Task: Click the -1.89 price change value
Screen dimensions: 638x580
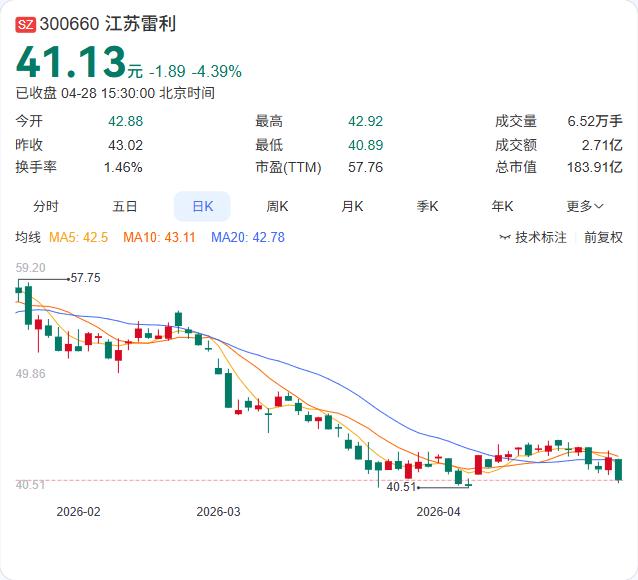Action: (x=167, y=72)
